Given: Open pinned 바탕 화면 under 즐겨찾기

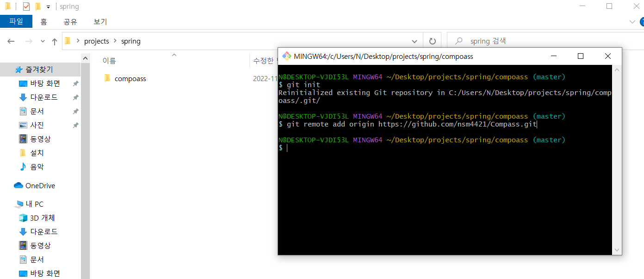Looking at the screenshot, I should [x=45, y=83].
